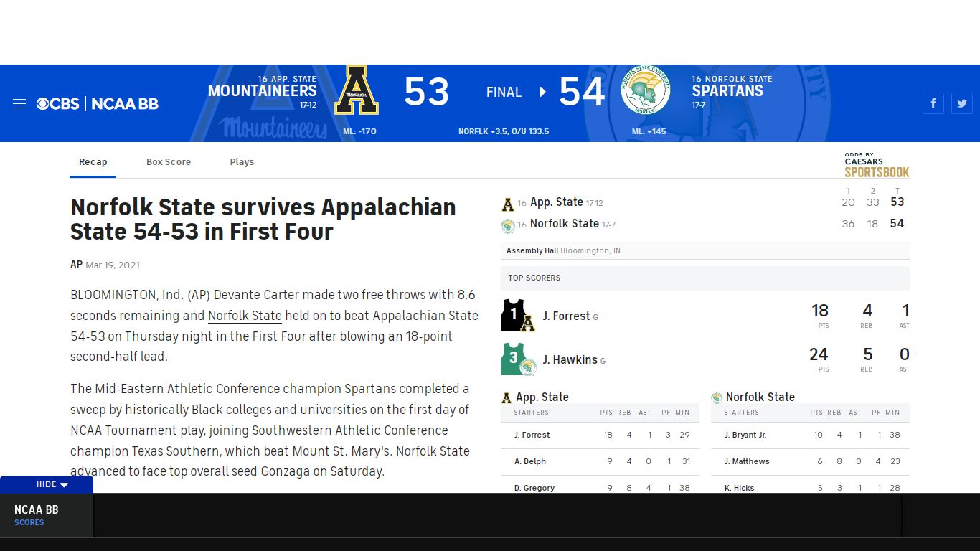Viewport: 980px width, 551px height.
Task: Click J. Hawkins green jersey icon
Action: click(x=518, y=359)
